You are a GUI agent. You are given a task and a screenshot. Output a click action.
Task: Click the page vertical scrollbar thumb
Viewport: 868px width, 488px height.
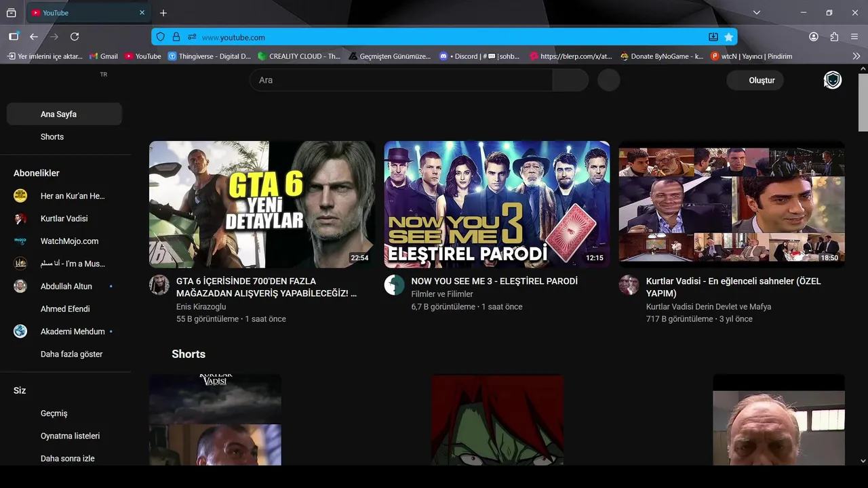pyautogui.click(x=863, y=102)
